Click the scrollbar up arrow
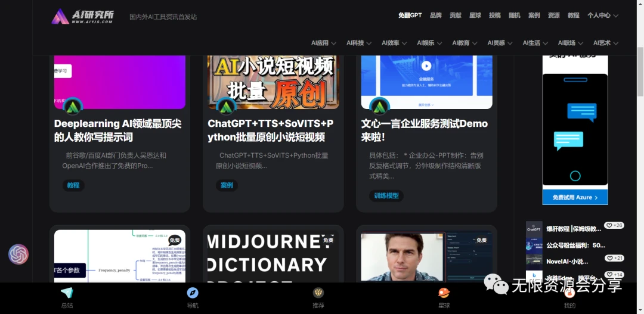Viewport: 644px width, 314px height. point(640,4)
